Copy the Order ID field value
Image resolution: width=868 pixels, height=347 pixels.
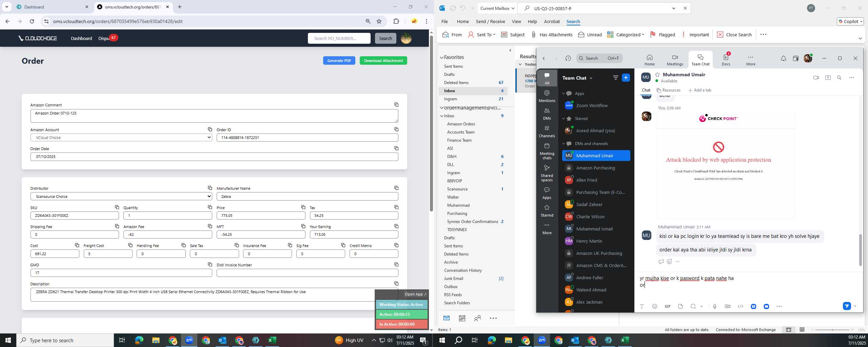396,129
